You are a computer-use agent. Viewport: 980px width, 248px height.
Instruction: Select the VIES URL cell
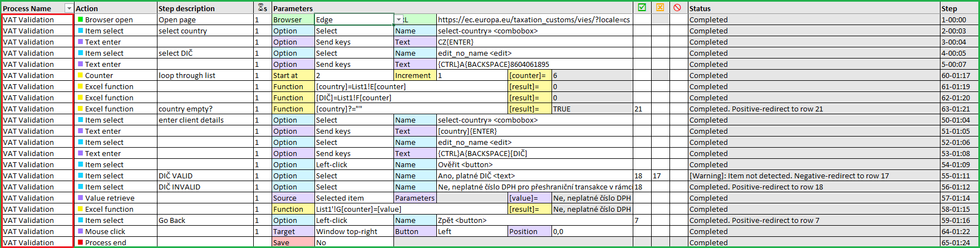[534, 20]
